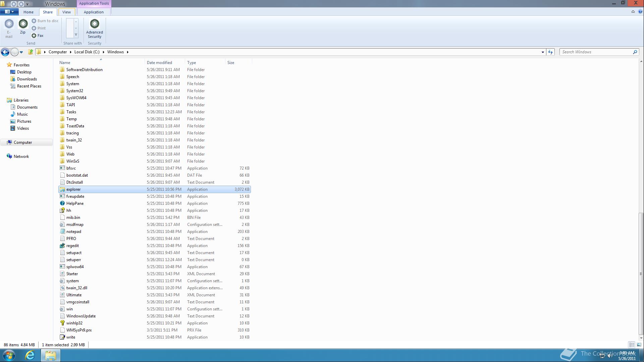Open Internet Explorer from the taskbar
Screen dimensions: 644x362
pos(30,355)
